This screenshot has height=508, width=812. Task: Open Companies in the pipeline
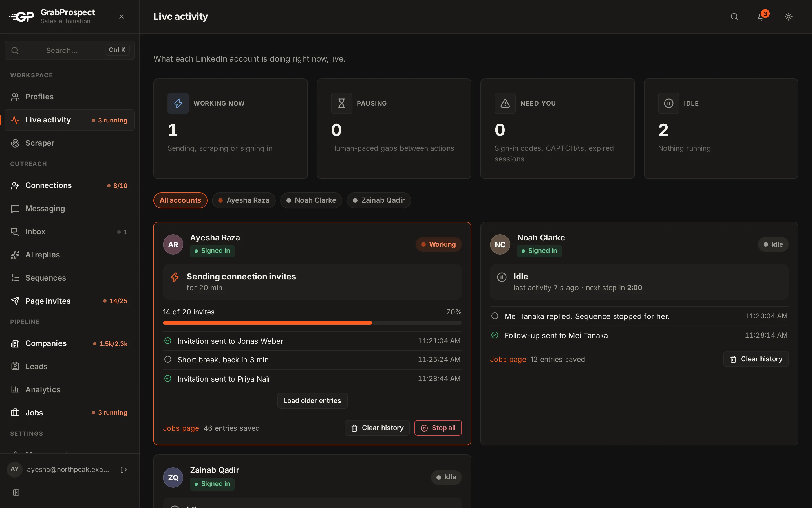pyautogui.click(x=69, y=343)
